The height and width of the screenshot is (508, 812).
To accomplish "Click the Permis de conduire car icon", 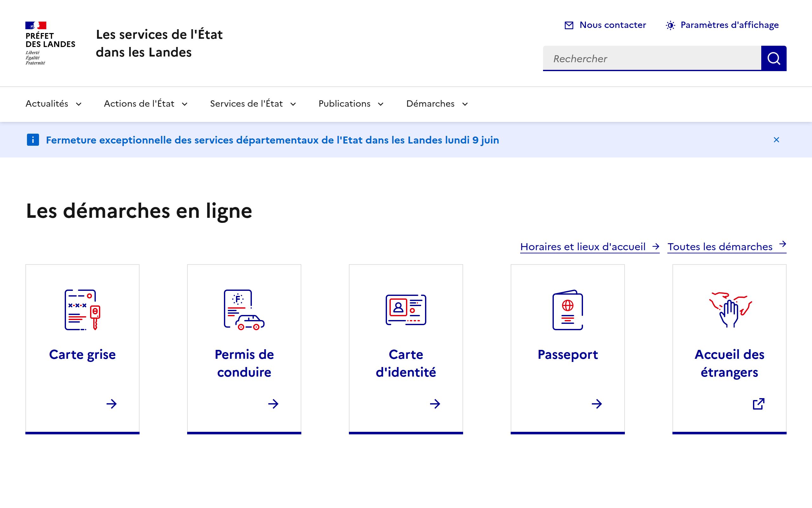I will click(244, 310).
